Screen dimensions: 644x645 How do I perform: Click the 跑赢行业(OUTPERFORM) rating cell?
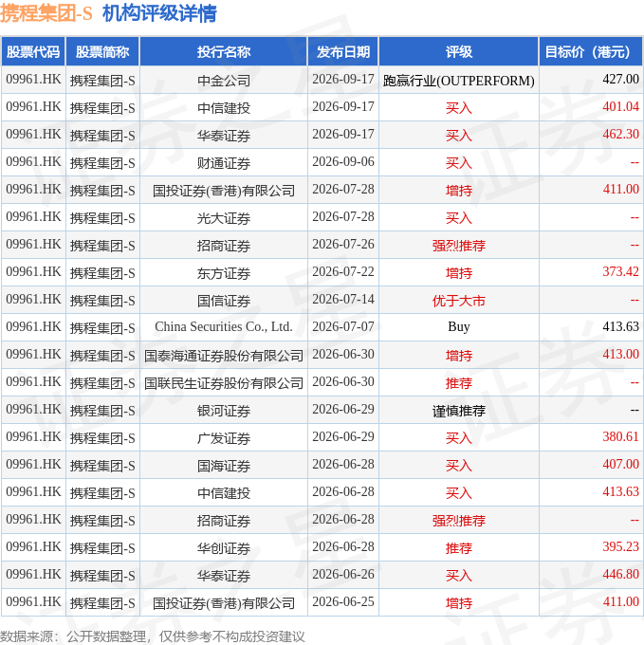pos(458,80)
